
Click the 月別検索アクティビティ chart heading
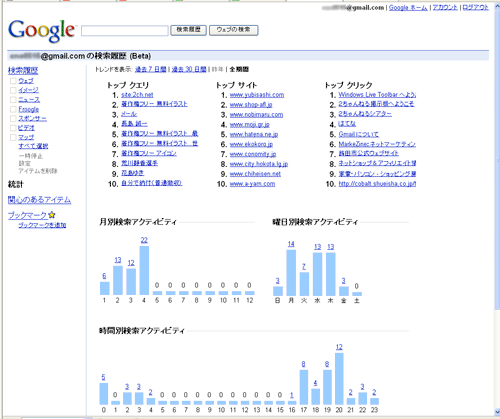click(138, 222)
